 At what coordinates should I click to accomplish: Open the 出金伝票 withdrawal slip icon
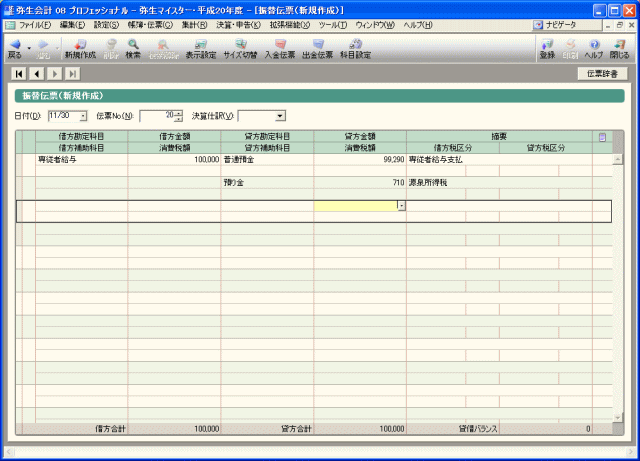(x=318, y=45)
